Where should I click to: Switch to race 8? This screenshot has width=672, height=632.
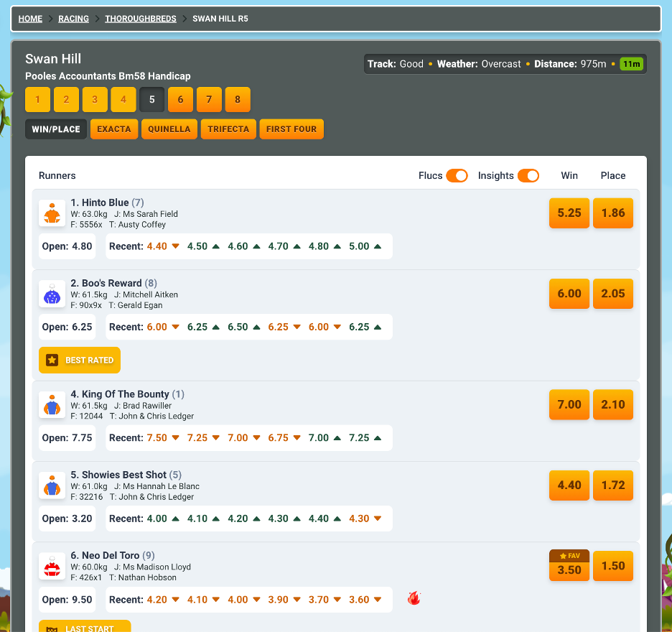(x=238, y=100)
